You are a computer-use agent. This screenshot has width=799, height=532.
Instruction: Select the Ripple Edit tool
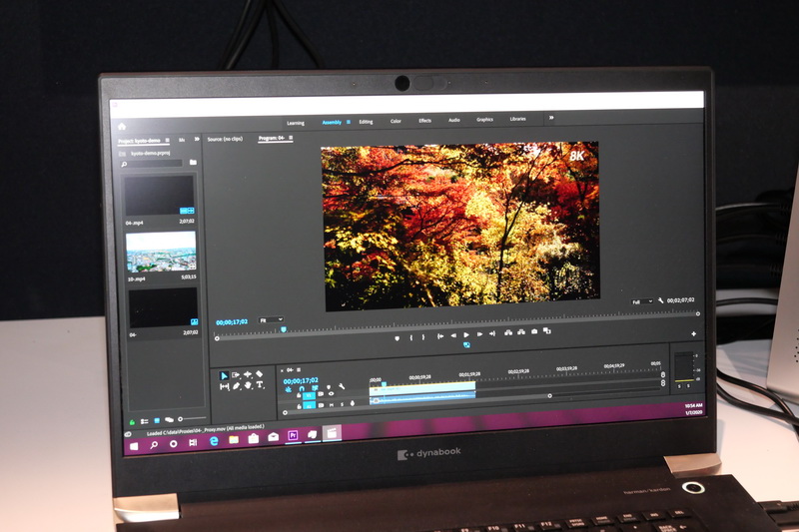(x=248, y=374)
